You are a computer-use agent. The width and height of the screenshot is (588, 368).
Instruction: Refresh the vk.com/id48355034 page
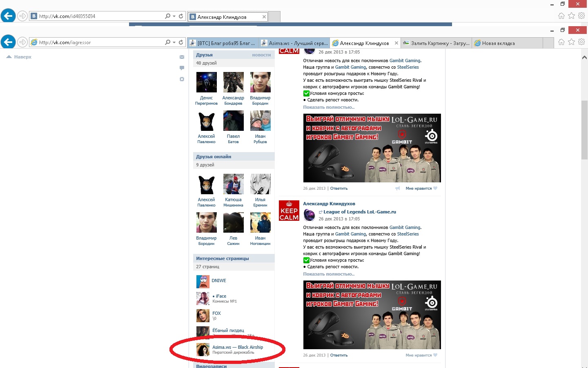[181, 16]
